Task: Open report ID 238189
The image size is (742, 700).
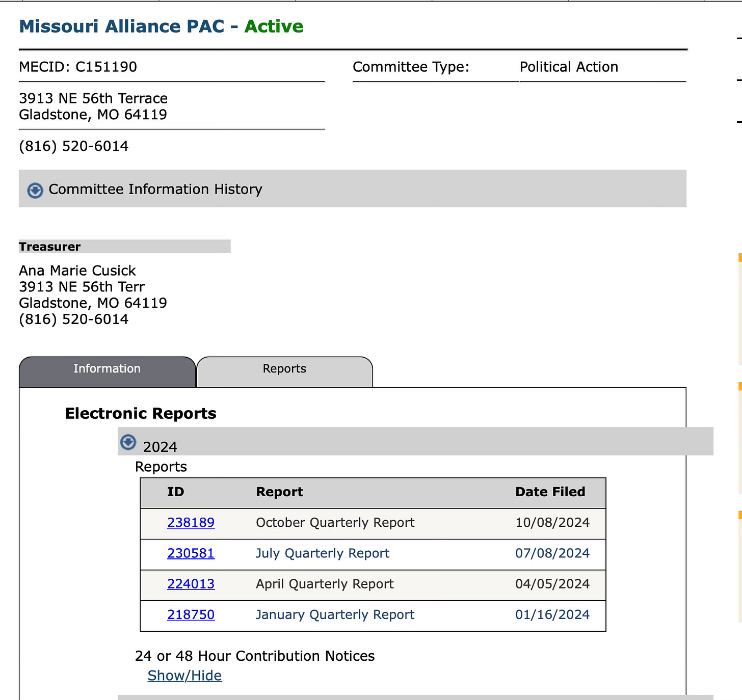Action: [191, 523]
